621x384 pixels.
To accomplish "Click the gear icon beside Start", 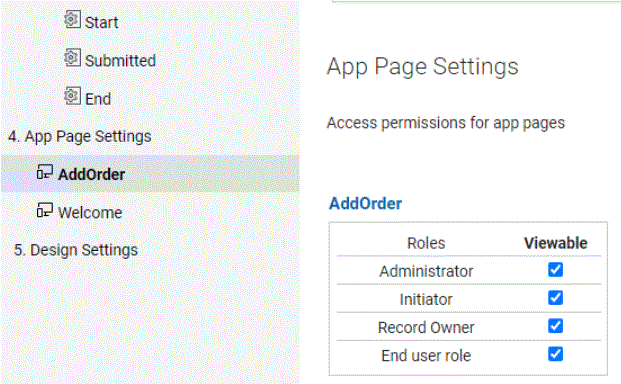I will pos(72,19).
